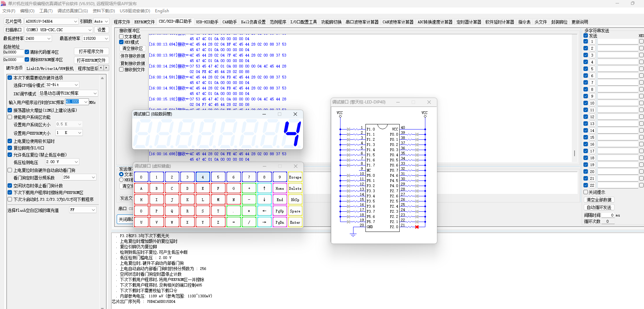
Task: Toggle HEX模式 receive checkbox
Action: (x=121, y=42)
